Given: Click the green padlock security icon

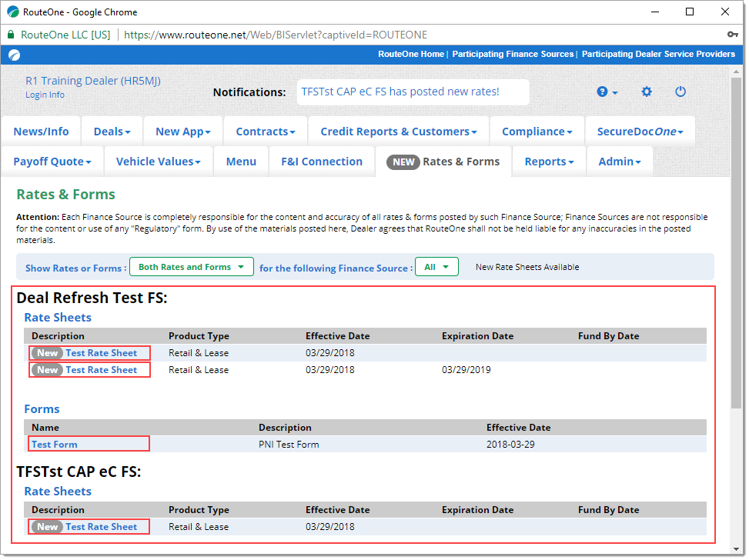Looking at the screenshot, I should tap(11, 35).
